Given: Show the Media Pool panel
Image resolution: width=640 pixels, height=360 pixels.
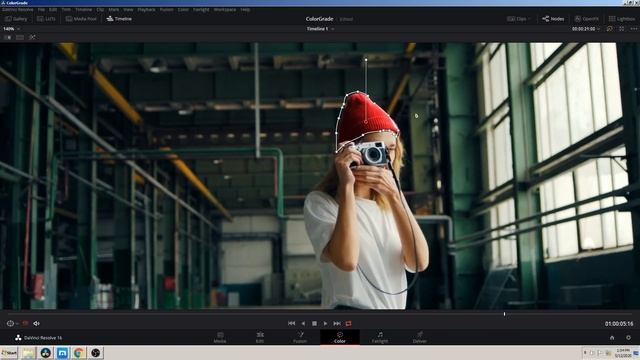Looking at the screenshot, I should tap(81, 19).
